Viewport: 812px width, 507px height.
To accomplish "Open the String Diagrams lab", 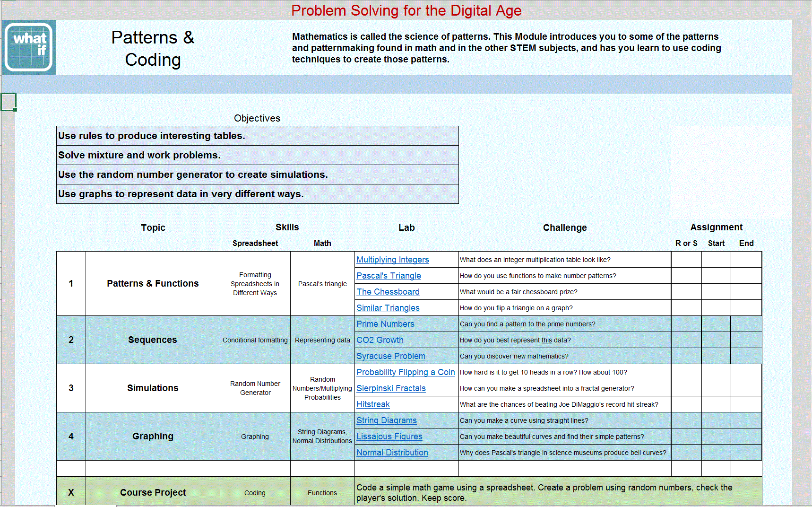I will (386, 420).
